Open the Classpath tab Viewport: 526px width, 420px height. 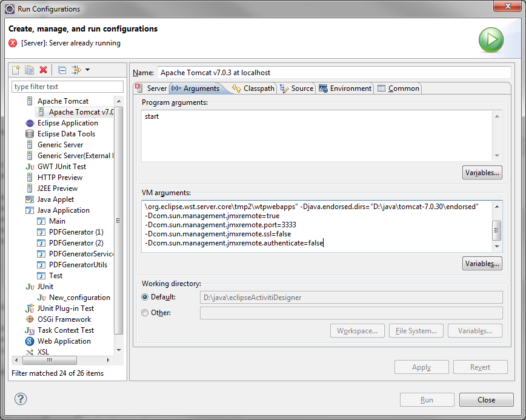(253, 88)
